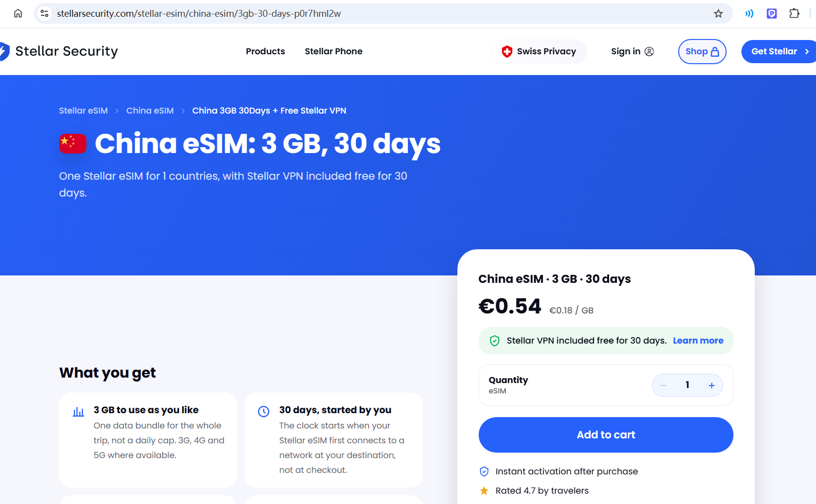Click the page title 'China eSIM: 3 GB, 30 days'

coord(268,144)
